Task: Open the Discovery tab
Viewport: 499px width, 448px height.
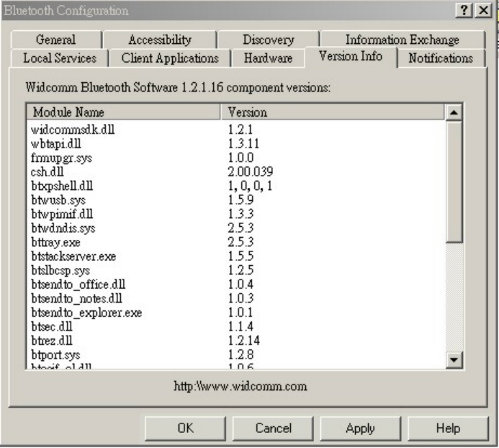Action: pos(269,40)
